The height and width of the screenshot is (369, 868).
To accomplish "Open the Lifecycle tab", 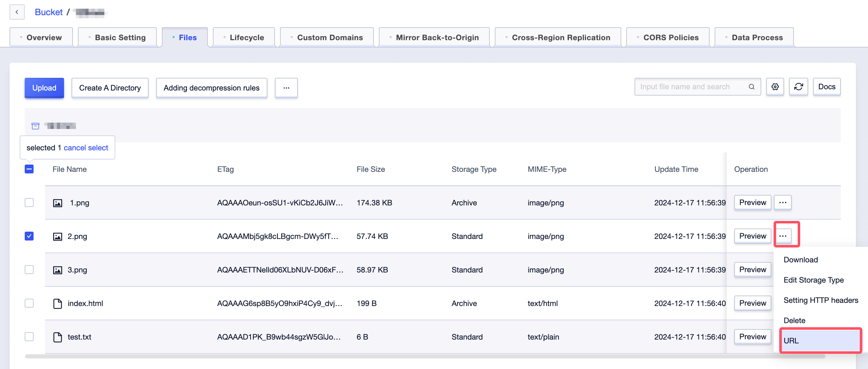I will tap(244, 37).
